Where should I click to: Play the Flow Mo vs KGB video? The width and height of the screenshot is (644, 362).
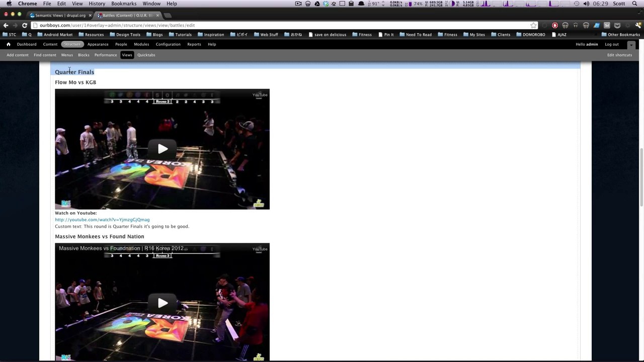click(x=163, y=149)
